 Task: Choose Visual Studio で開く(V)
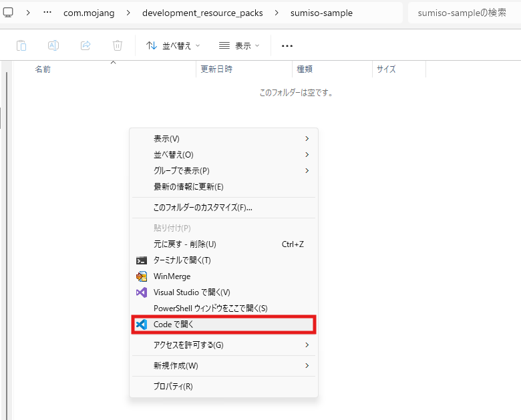[x=224, y=292]
